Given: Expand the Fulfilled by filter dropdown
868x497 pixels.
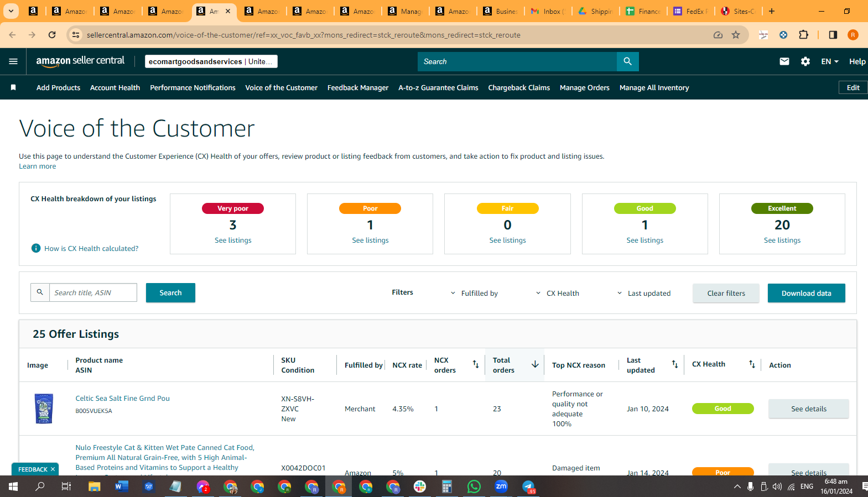Looking at the screenshot, I should coord(474,293).
